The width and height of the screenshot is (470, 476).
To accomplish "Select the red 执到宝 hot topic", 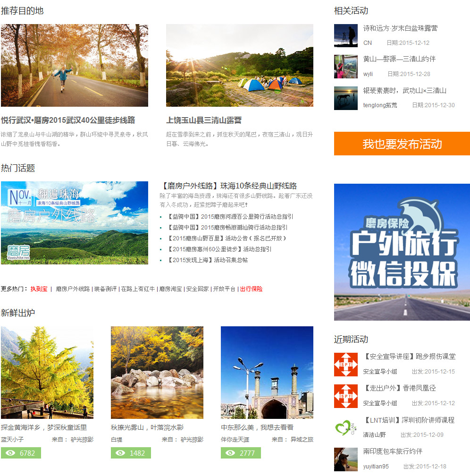I will pyautogui.click(x=39, y=289).
